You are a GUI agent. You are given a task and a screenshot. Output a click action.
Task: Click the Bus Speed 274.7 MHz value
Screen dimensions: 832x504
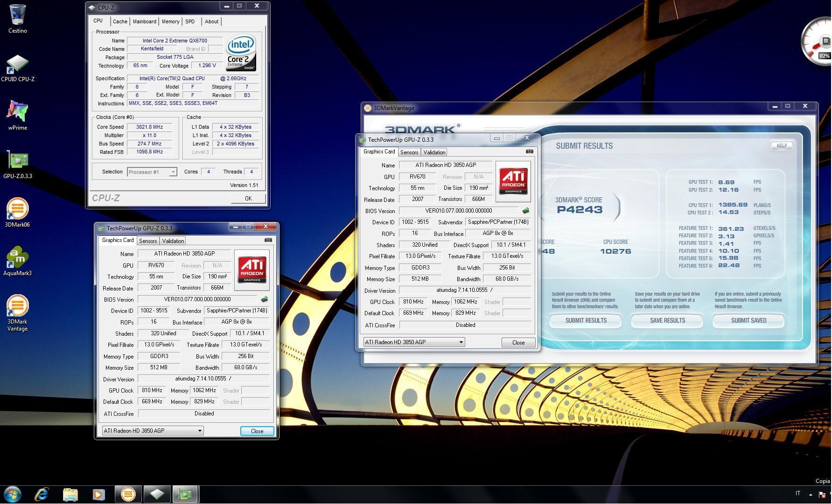[149, 144]
